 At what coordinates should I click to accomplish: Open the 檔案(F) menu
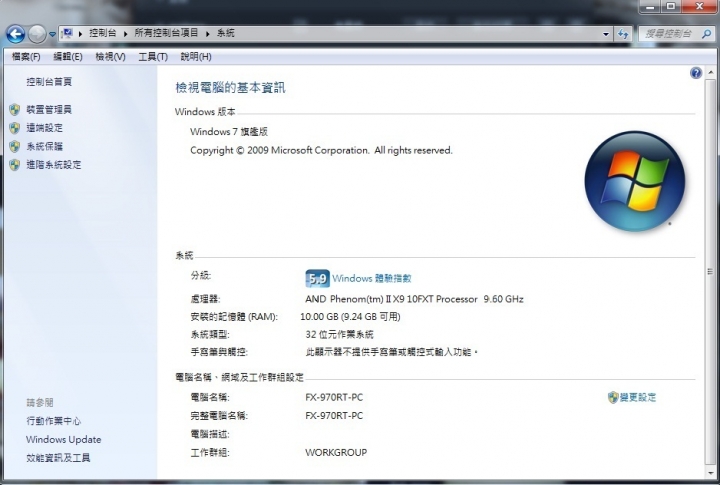(26, 57)
